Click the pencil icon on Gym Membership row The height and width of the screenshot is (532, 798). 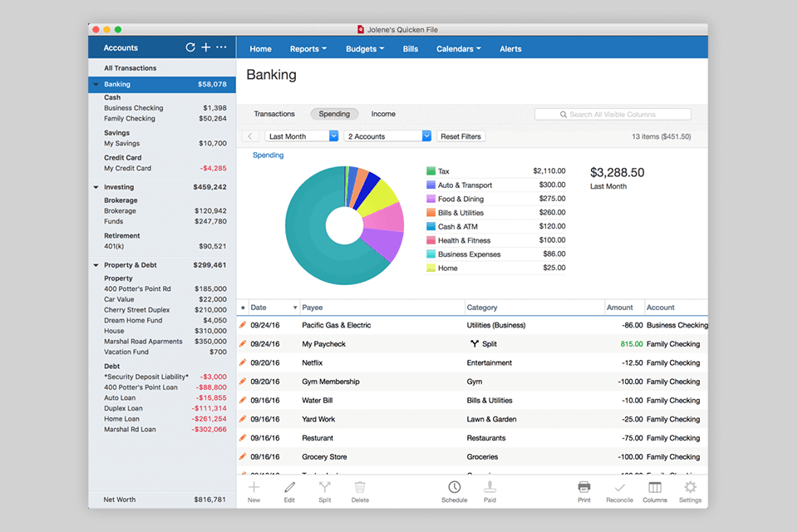[x=243, y=382]
